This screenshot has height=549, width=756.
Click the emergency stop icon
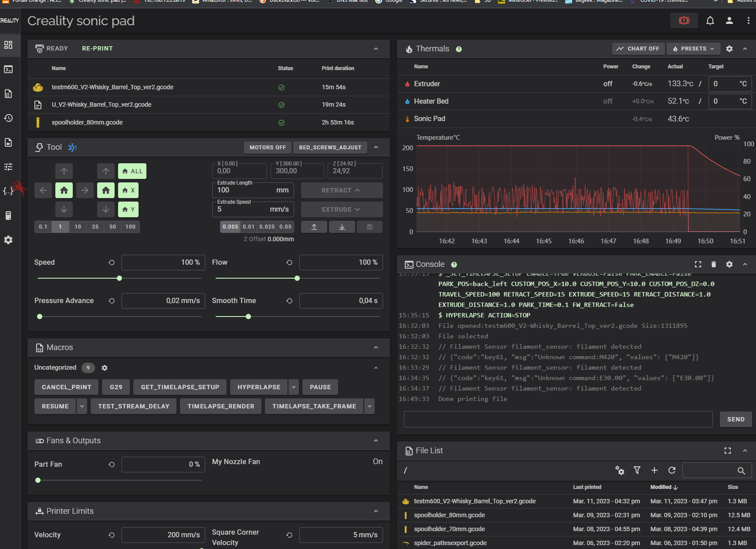click(684, 20)
